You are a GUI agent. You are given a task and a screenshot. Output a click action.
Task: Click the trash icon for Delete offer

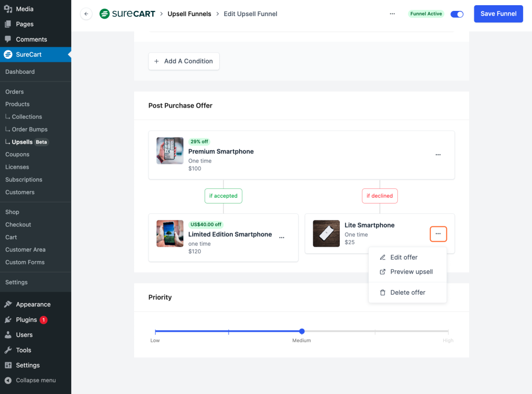pyautogui.click(x=383, y=293)
